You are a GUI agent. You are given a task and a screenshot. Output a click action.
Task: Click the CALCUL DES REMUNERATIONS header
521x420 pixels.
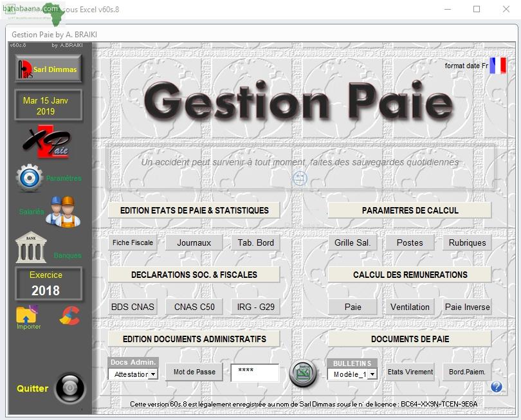410,275
